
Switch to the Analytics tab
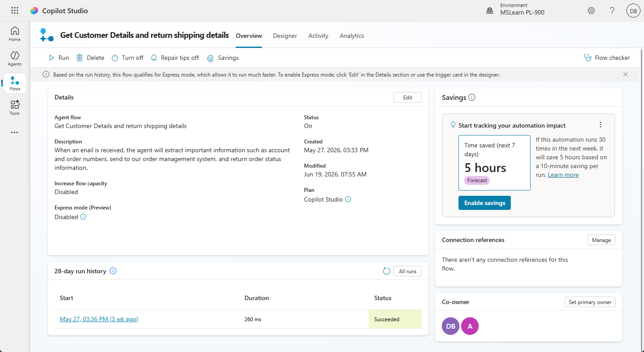[x=352, y=36]
